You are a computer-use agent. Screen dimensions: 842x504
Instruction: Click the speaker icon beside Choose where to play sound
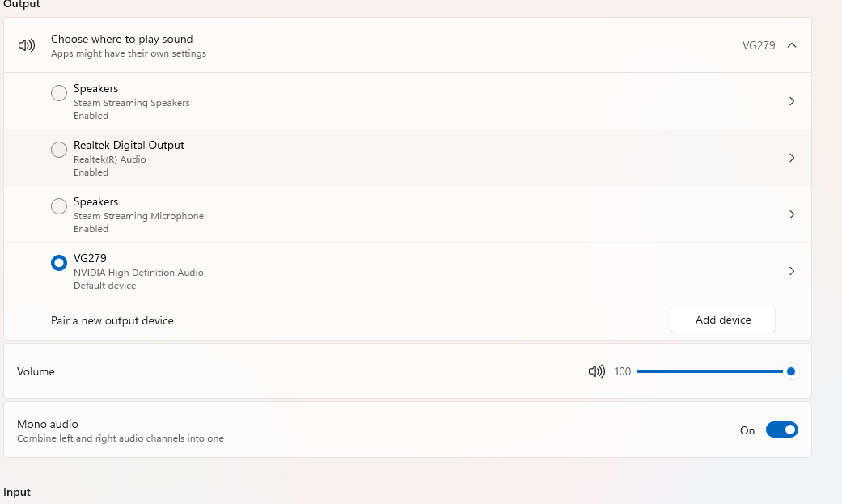tap(27, 45)
